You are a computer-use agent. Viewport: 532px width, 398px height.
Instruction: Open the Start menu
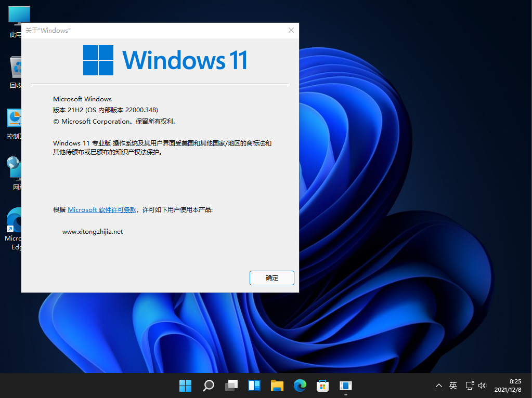click(x=185, y=386)
